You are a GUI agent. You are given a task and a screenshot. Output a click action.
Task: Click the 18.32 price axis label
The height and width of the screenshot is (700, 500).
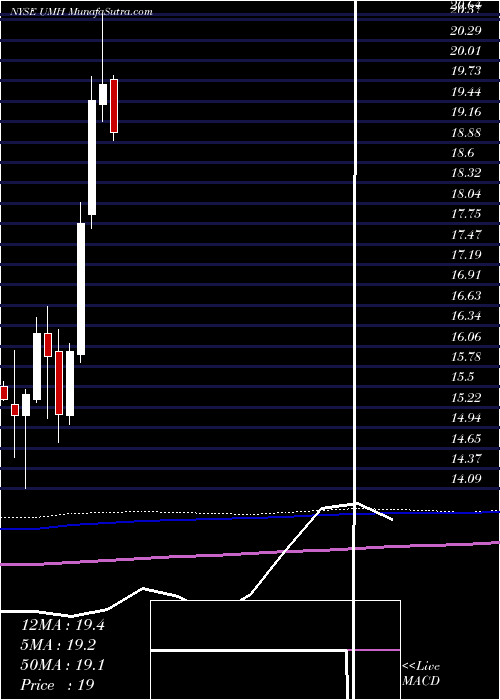point(466,173)
